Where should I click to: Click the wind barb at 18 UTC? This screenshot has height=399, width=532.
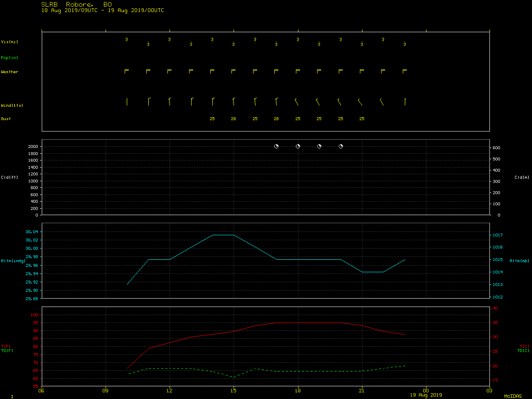(x=297, y=102)
